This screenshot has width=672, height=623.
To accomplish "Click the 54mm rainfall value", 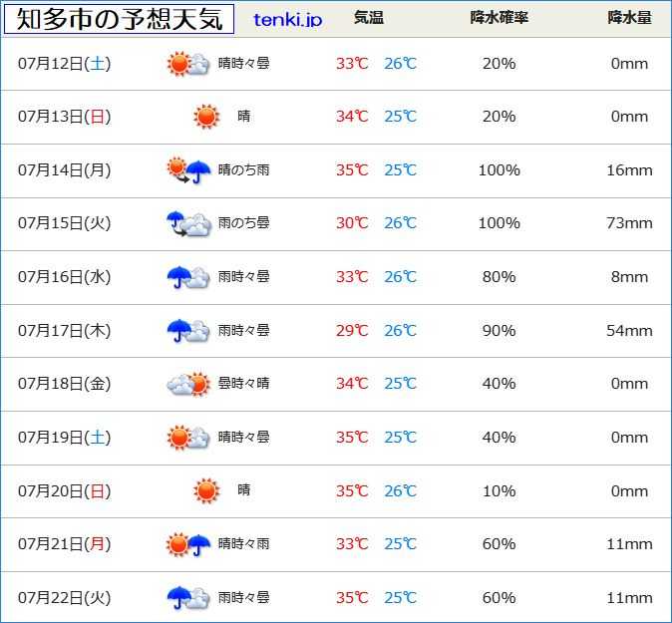I will (x=629, y=331).
